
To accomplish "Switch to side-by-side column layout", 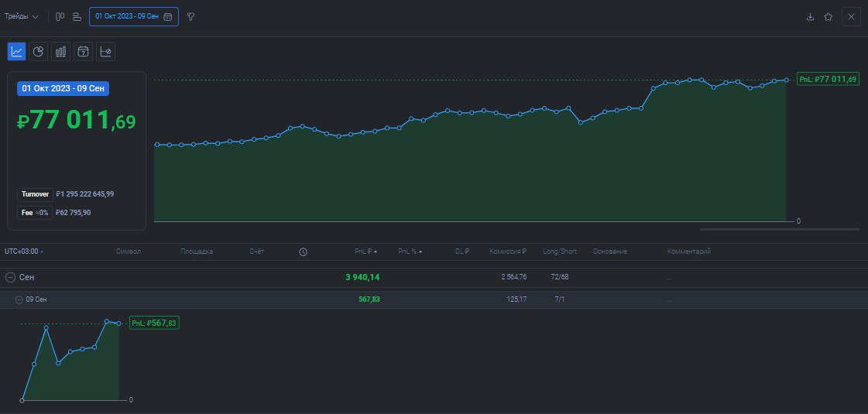I will (x=60, y=16).
